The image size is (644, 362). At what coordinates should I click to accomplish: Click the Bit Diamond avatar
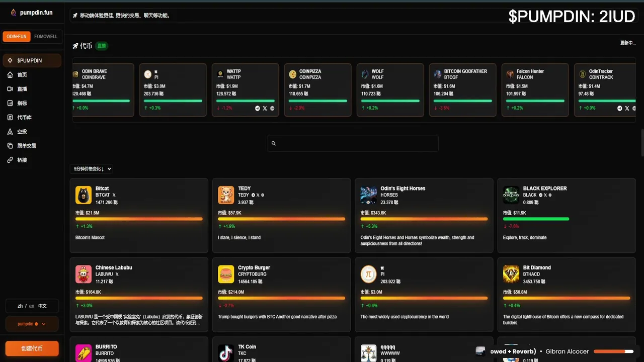coord(511,274)
